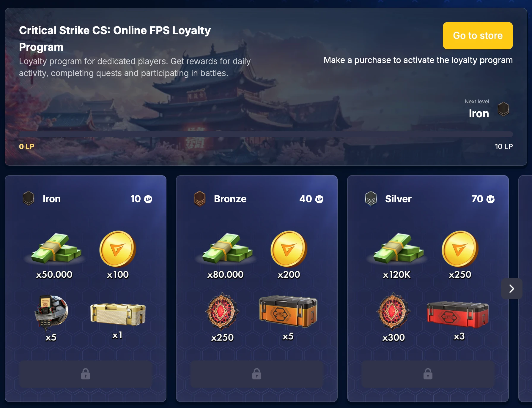Select the Silver tier x250 gold coin

pyautogui.click(x=460, y=249)
